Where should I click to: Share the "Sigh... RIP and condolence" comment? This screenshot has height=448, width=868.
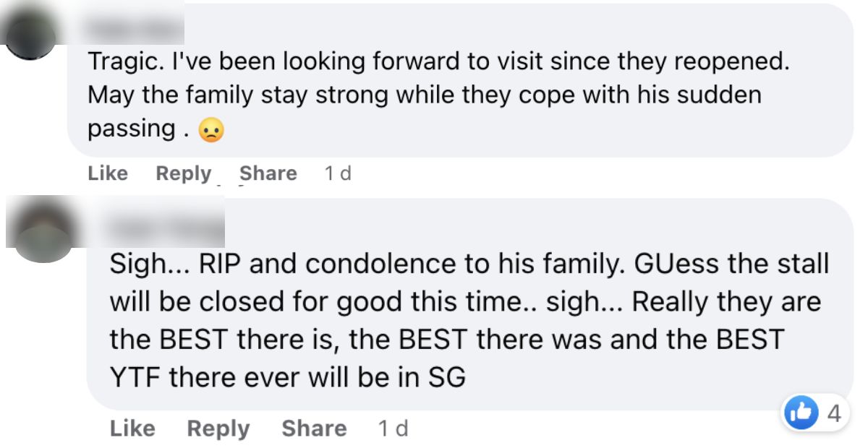click(314, 428)
